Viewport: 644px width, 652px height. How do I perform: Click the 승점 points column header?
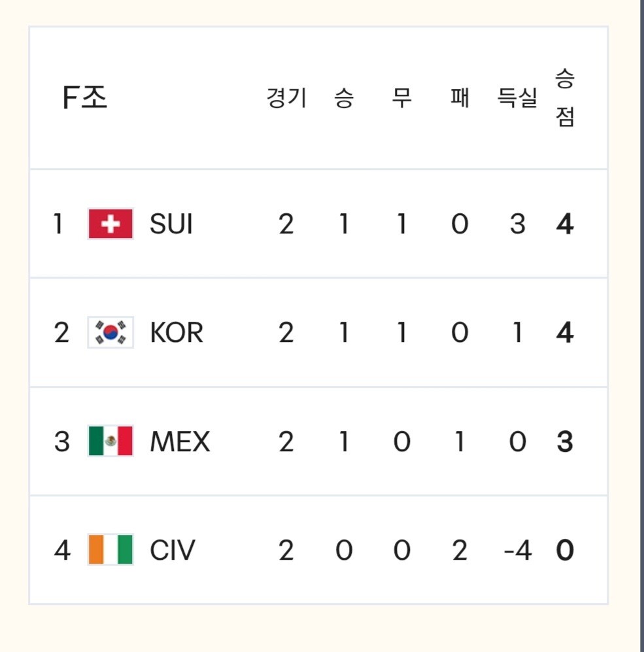click(x=565, y=99)
